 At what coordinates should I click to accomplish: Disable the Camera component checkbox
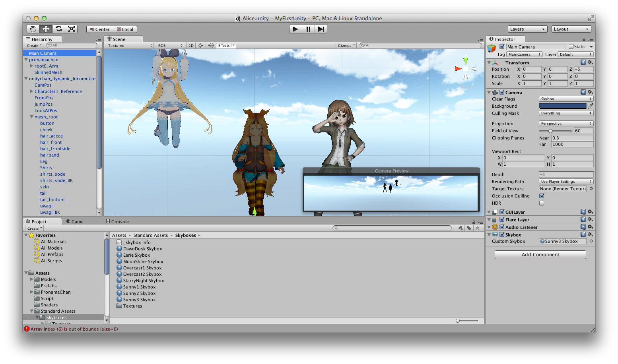pyautogui.click(x=502, y=92)
